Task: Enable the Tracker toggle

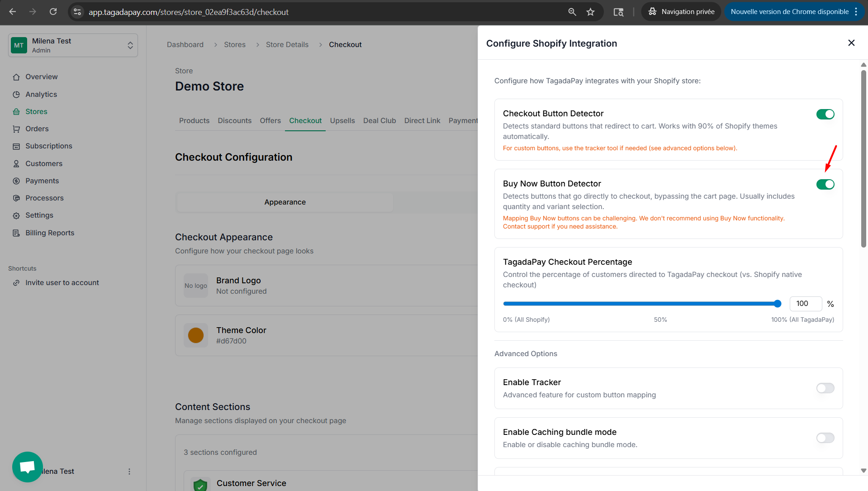Action: pyautogui.click(x=825, y=388)
